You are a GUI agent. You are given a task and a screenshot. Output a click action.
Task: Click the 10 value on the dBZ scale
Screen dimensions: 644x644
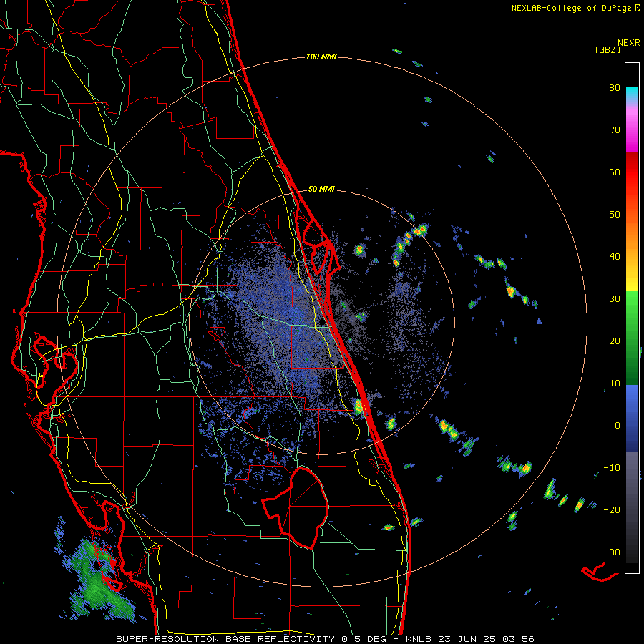615,384
